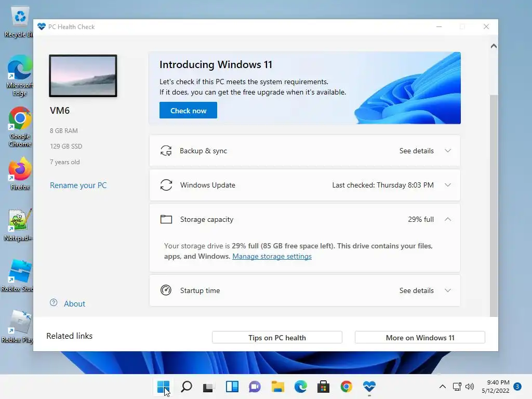Select the Notepad++ desktop shortcut
The height and width of the screenshot is (399, 532).
(x=18, y=224)
